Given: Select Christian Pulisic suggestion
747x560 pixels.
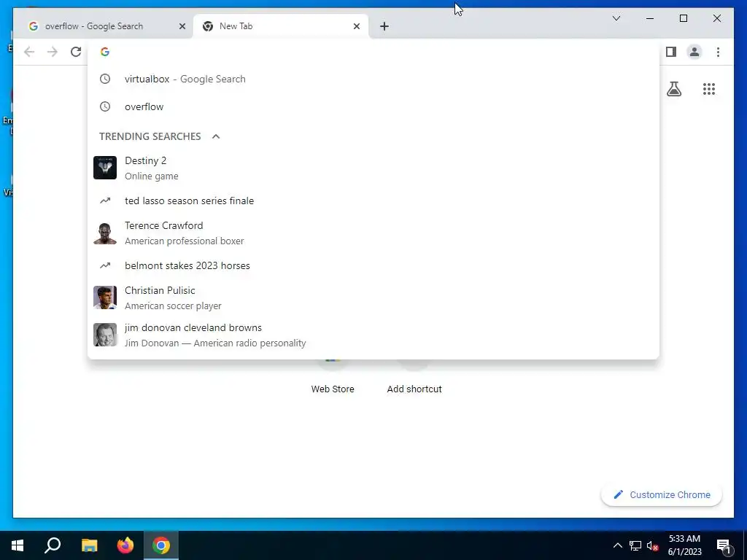Looking at the screenshot, I should click(373, 297).
